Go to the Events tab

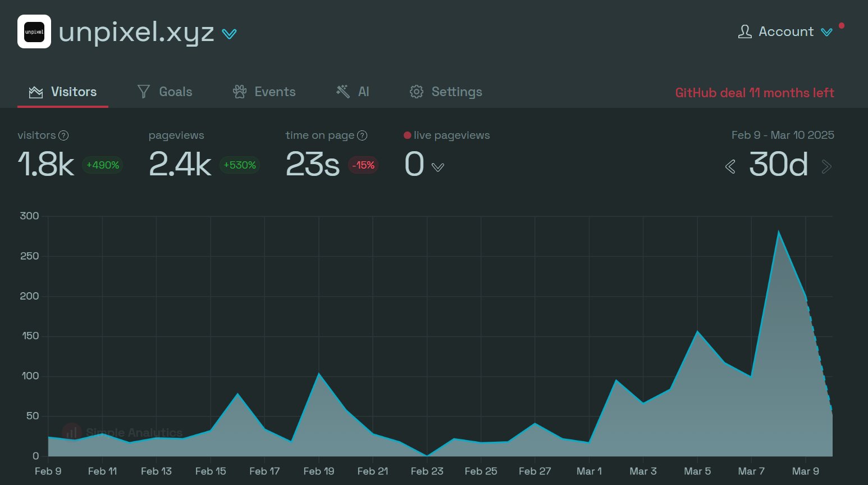(x=264, y=92)
